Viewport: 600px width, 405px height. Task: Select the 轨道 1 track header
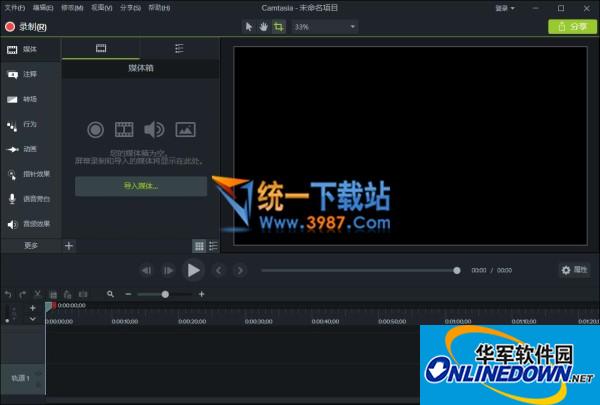click(x=22, y=379)
